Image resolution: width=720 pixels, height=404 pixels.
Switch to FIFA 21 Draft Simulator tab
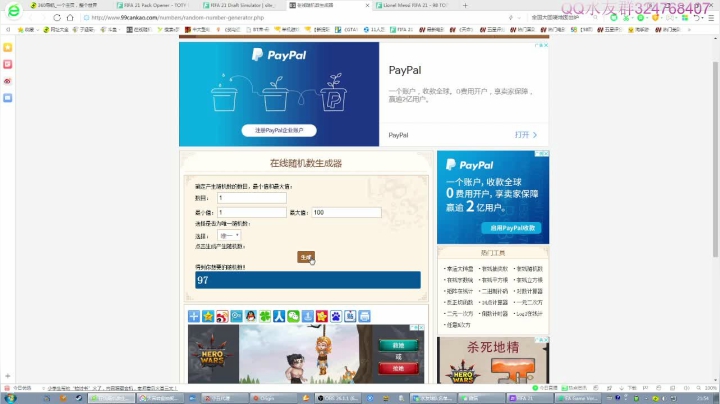pos(240,6)
